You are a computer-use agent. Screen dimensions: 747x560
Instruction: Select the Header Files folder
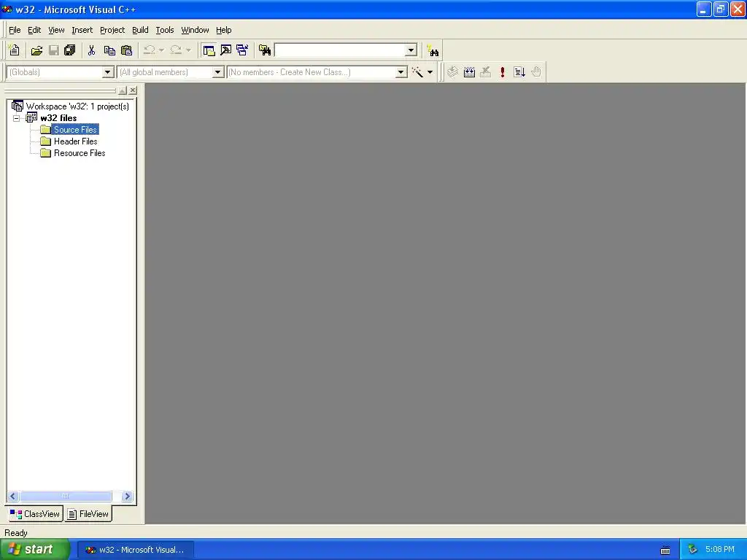tap(75, 141)
